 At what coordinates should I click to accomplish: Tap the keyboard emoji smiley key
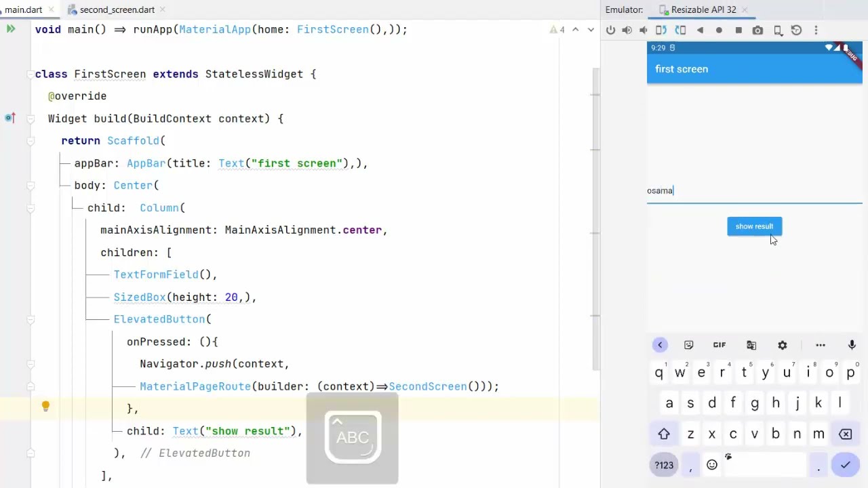coord(712,465)
